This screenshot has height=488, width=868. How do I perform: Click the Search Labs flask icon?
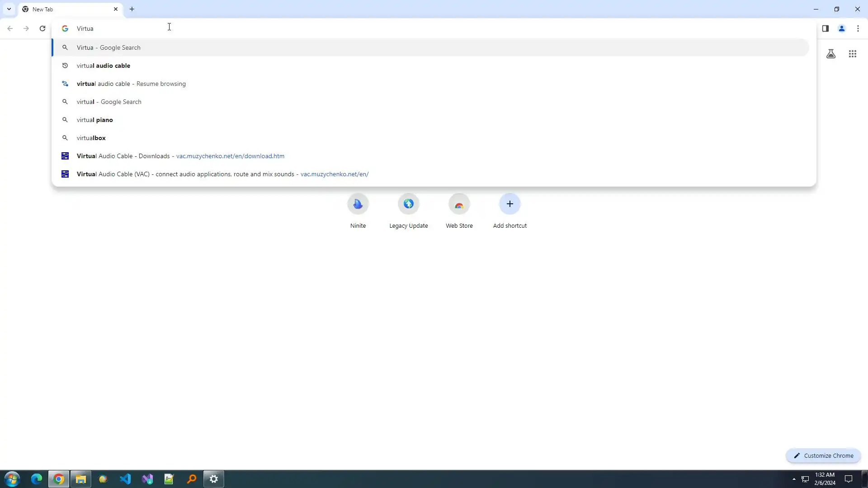click(830, 54)
